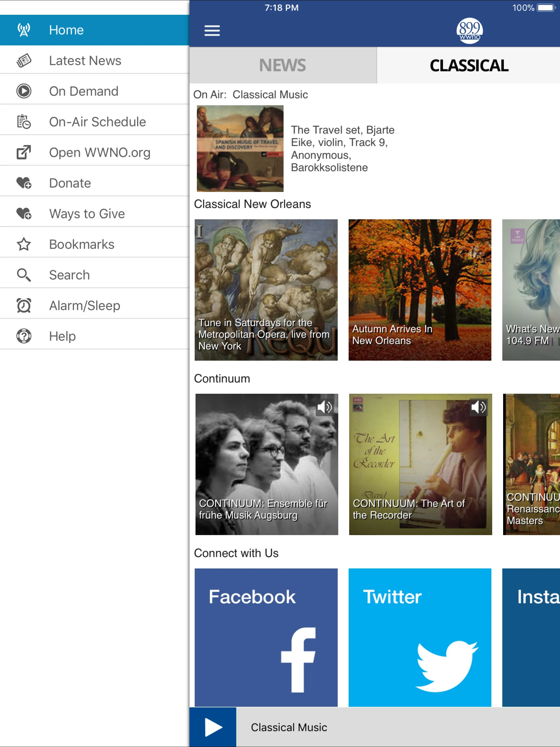Open the On-Air Schedule

click(x=94, y=122)
